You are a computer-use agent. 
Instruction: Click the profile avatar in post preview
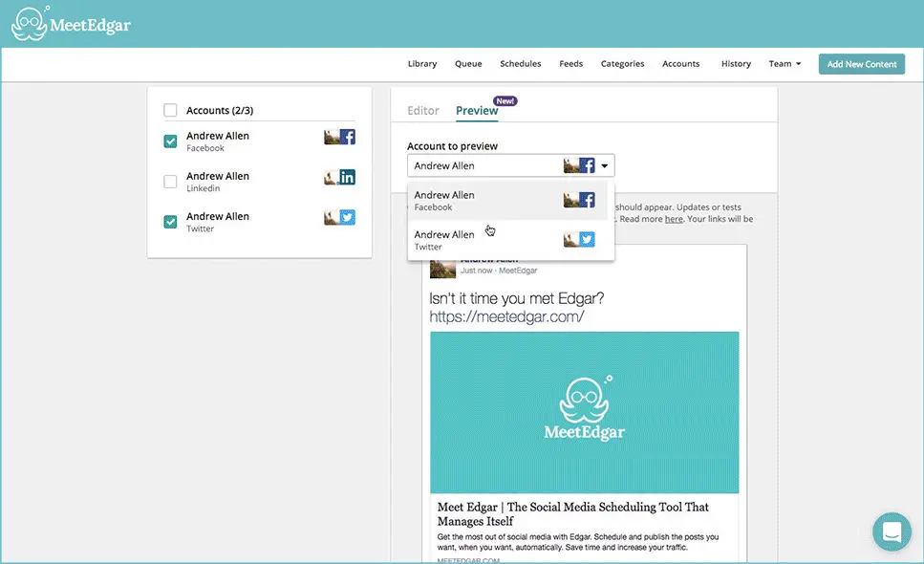click(442, 269)
